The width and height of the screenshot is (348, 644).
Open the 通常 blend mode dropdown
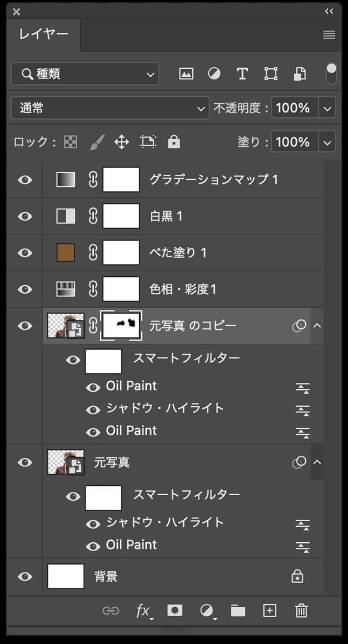[110, 108]
